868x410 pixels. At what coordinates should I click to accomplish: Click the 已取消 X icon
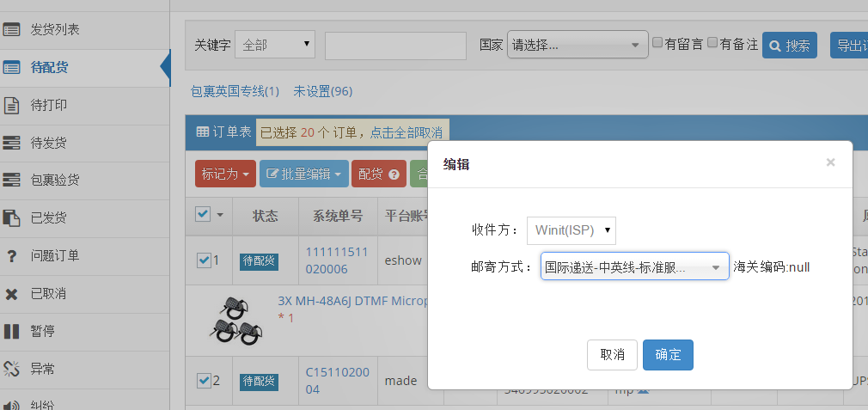tap(12, 294)
